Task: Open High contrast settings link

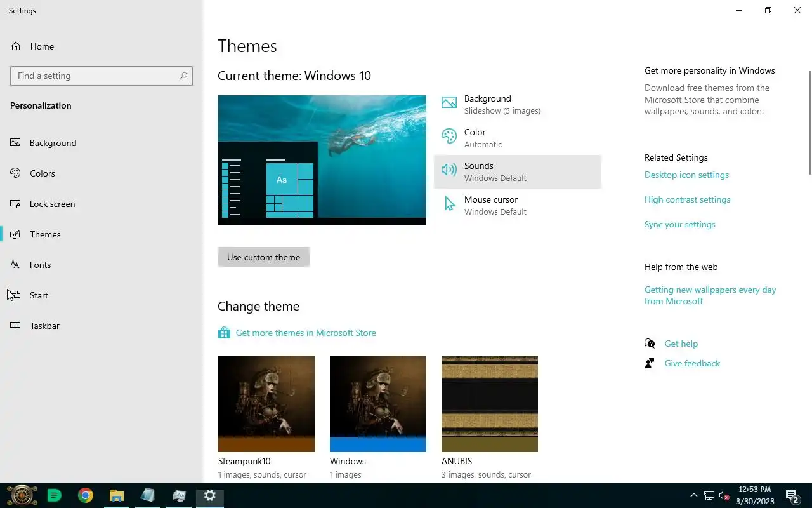Action: tap(687, 199)
